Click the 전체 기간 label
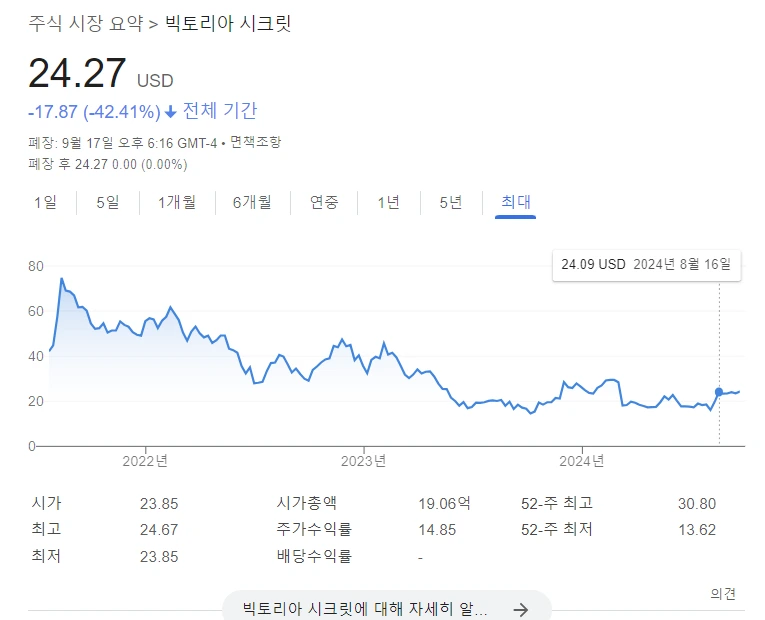The image size is (765, 620). (x=220, y=111)
